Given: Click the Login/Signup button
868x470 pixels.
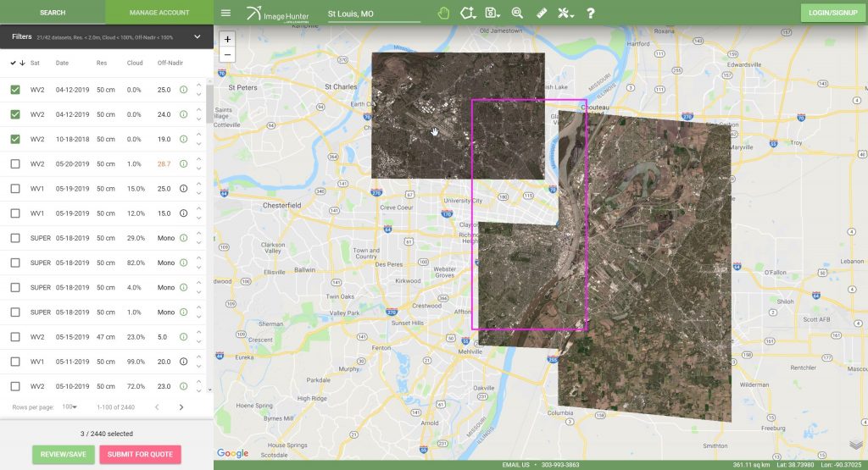Looking at the screenshot, I should [832, 13].
